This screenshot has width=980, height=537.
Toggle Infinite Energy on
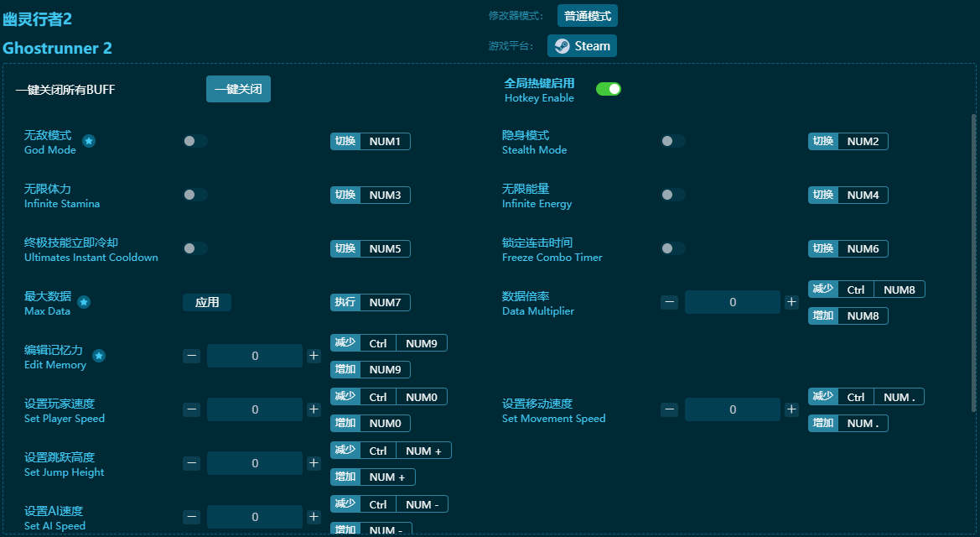pyautogui.click(x=672, y=195)
